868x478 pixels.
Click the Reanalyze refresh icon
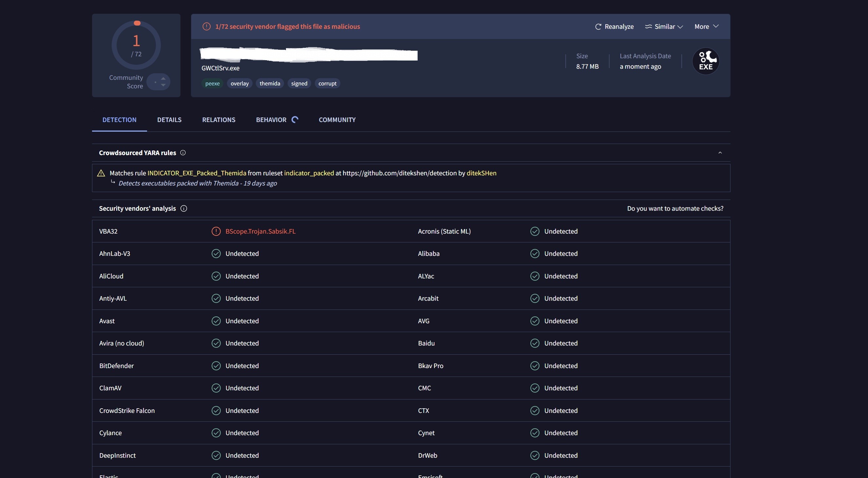(598, 27)
